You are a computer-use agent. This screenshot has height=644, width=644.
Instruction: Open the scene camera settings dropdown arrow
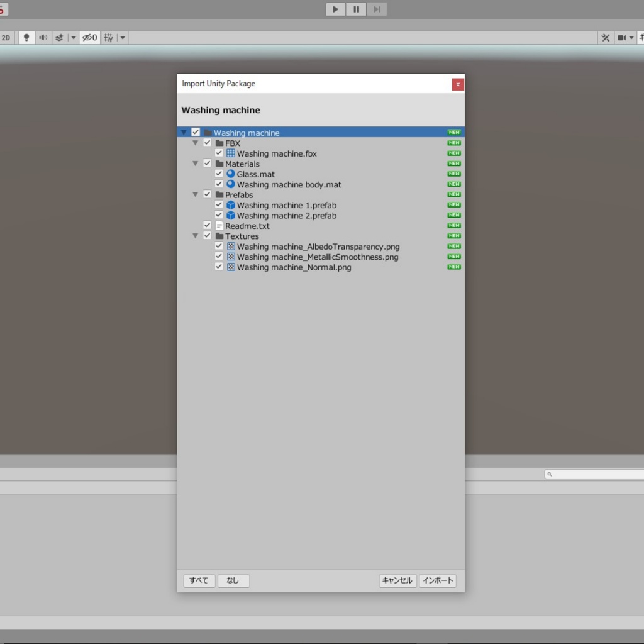631,38
